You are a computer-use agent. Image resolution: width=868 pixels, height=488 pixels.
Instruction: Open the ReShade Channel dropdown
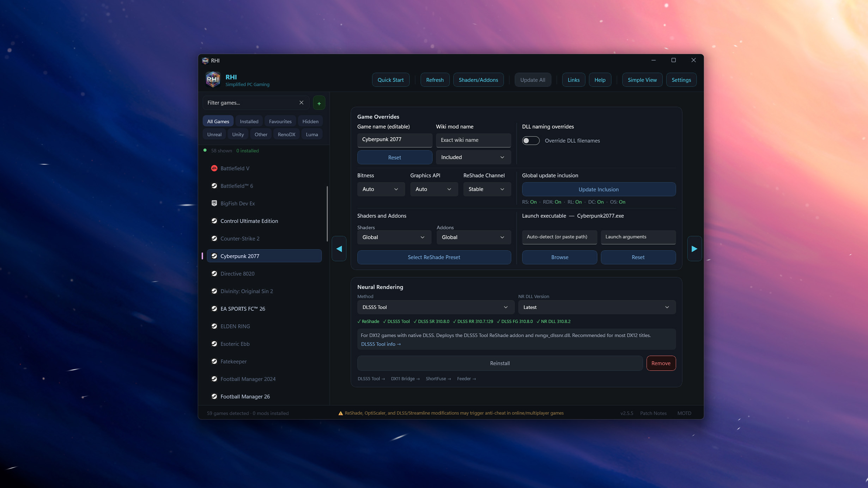(487, 189)
